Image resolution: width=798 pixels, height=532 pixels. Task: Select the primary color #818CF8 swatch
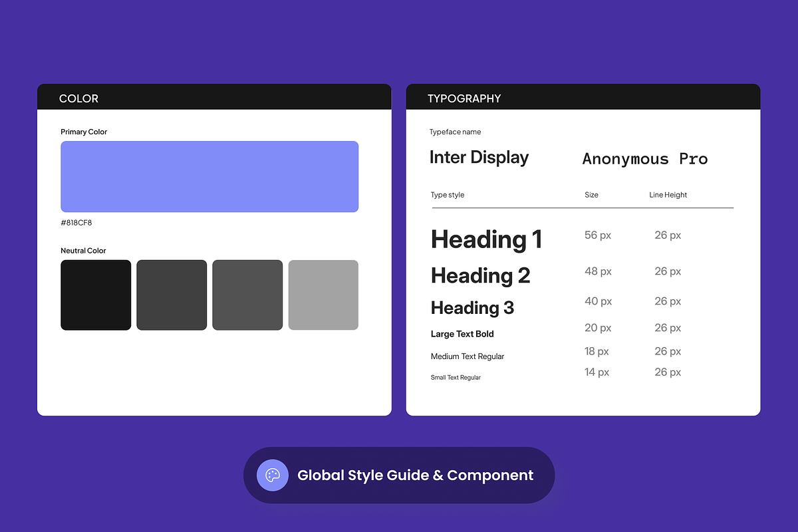pyautogui.click(x=209, y=176)
